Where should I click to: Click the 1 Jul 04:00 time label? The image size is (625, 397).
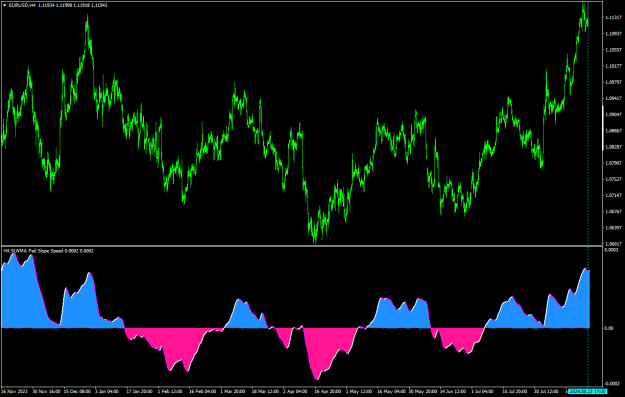[482, 391]
